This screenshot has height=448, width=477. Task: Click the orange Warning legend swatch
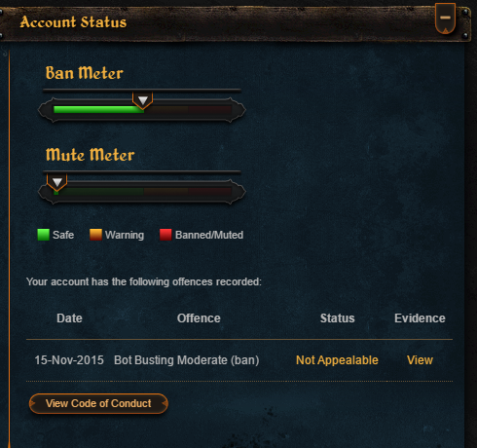(x=95, y=235)
